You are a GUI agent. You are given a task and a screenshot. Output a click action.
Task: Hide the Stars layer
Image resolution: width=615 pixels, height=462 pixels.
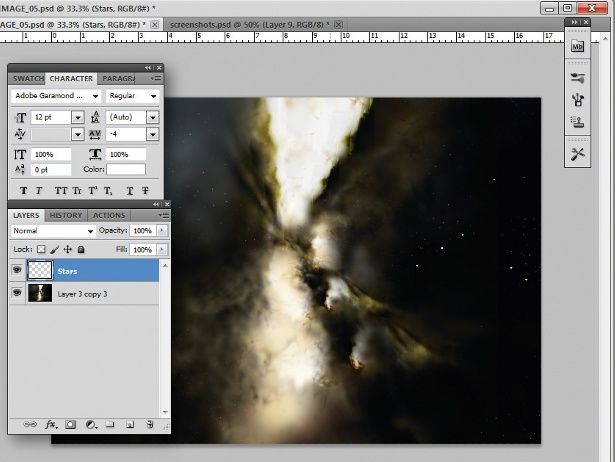19,270
